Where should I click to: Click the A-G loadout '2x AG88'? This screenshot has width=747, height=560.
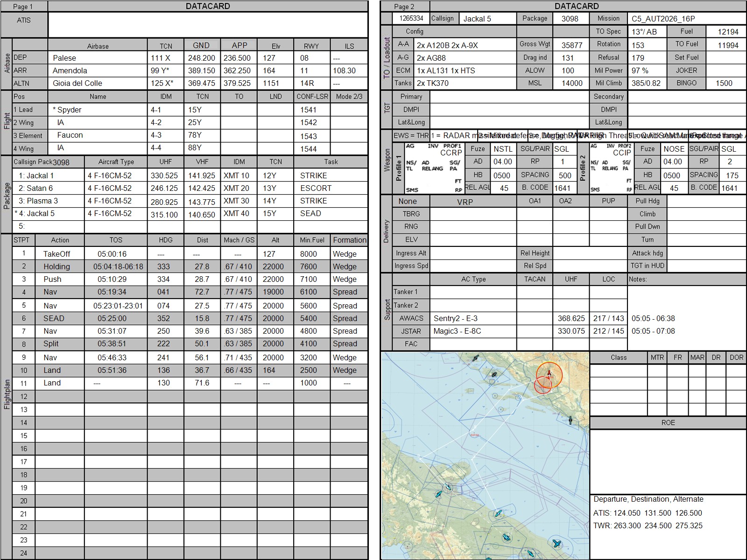pyautogui.click(x=465, y=58)
